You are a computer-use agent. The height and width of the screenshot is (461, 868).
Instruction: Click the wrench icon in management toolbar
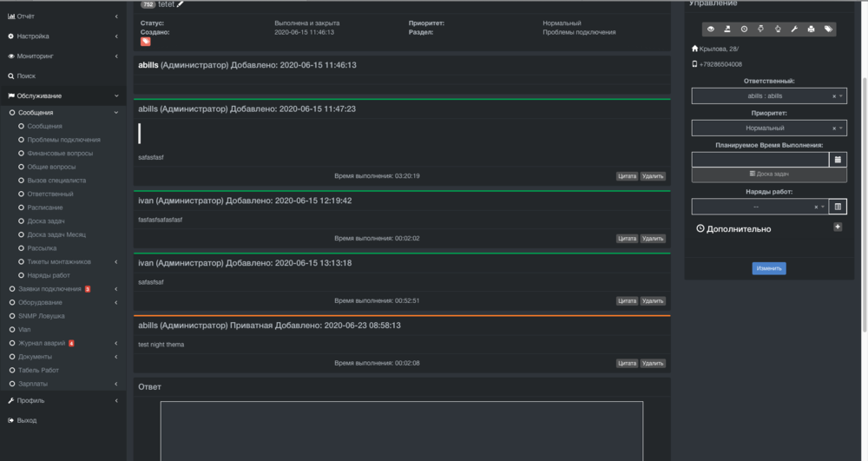point(794,29)
